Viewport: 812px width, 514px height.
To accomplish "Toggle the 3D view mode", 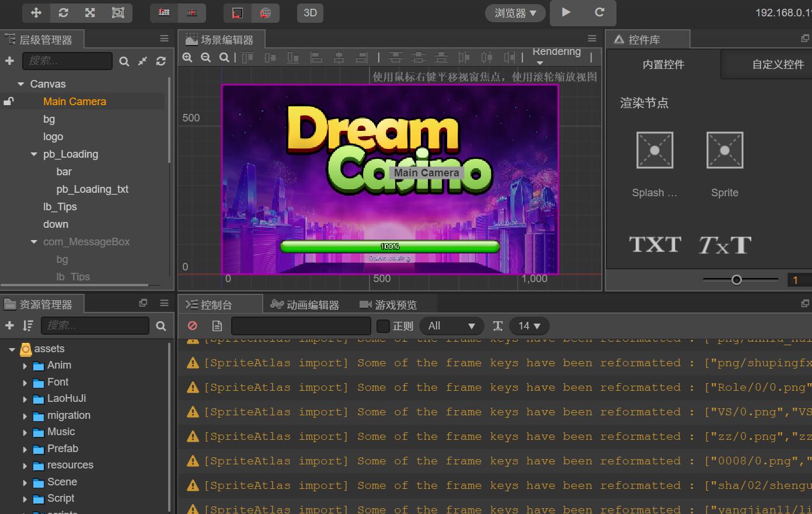I will tap(310, 13).
